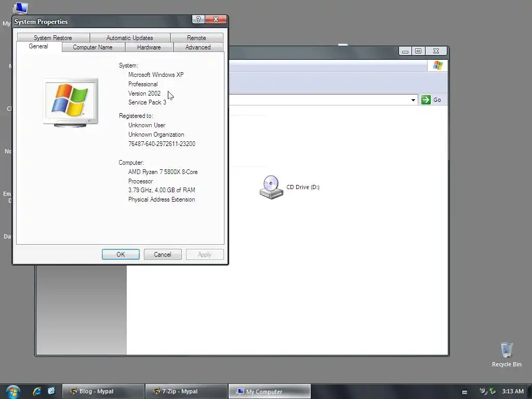Close the My Computer window
Screen dimensions: 532x399
coord(436,51)
